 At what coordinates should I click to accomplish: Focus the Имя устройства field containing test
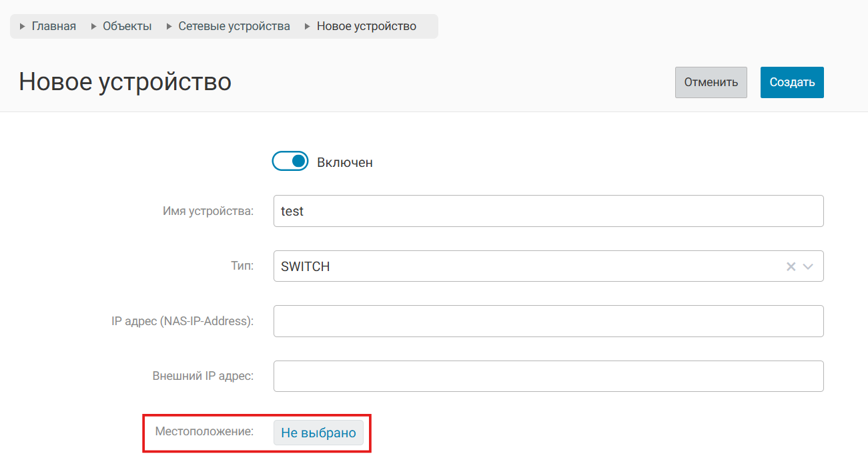pyautogui.click(x=548, y=211)
